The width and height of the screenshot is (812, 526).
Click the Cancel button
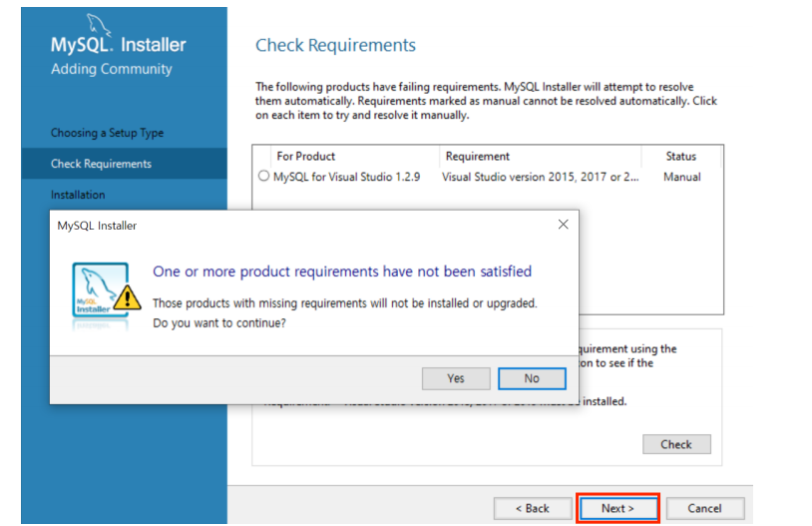(705, 508)
